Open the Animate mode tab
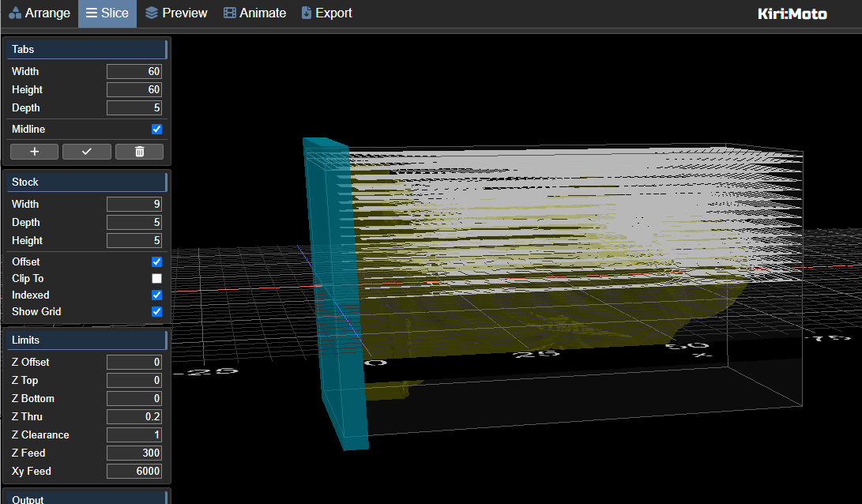Viewport: 862px width, 504px height. (254, 13)
